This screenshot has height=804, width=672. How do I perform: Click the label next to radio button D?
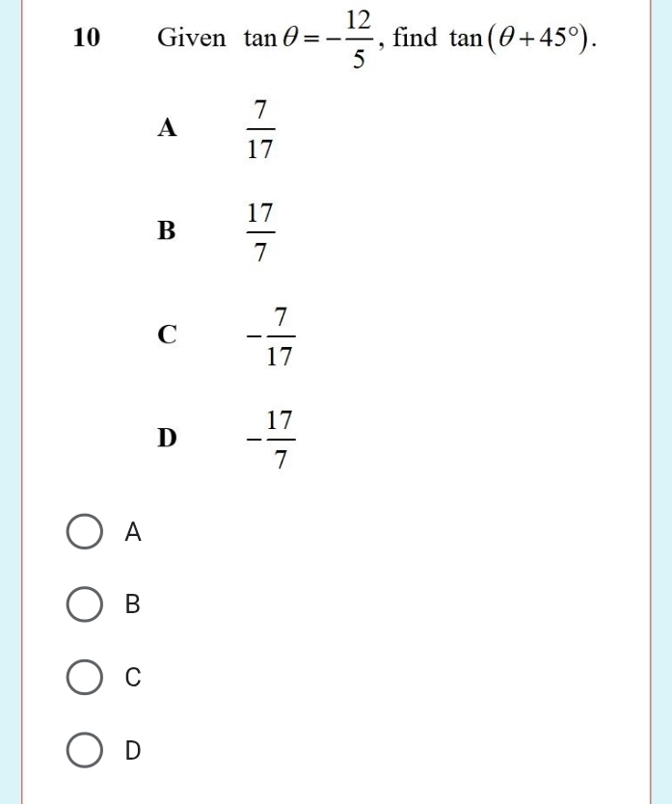pos(132,749)
